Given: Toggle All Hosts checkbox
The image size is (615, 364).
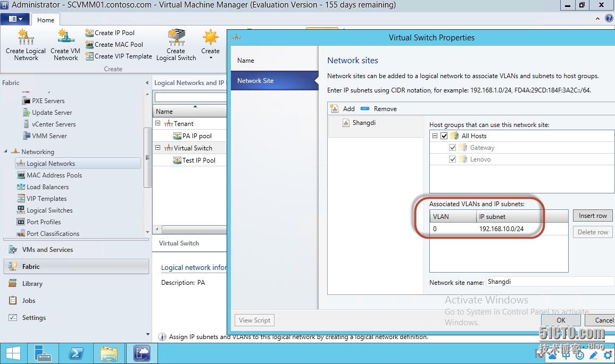Looking at the screenshot, I should tap(444, 136).
